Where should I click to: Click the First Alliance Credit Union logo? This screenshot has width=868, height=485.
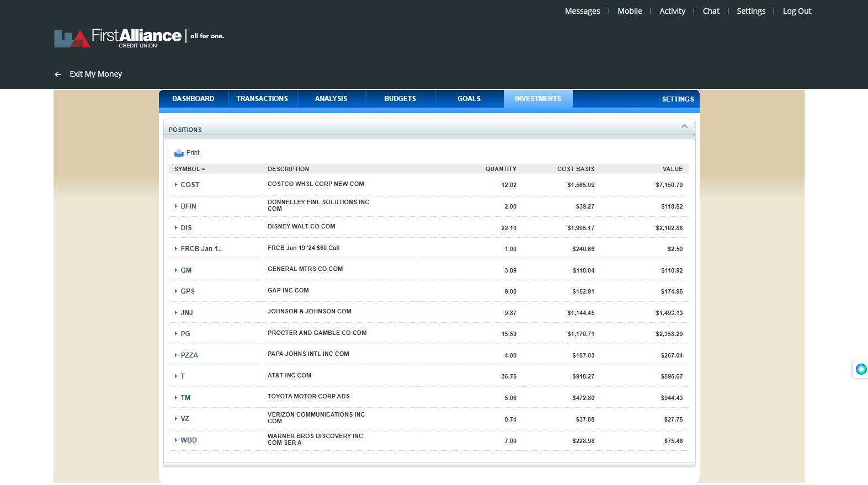(139, 38)
